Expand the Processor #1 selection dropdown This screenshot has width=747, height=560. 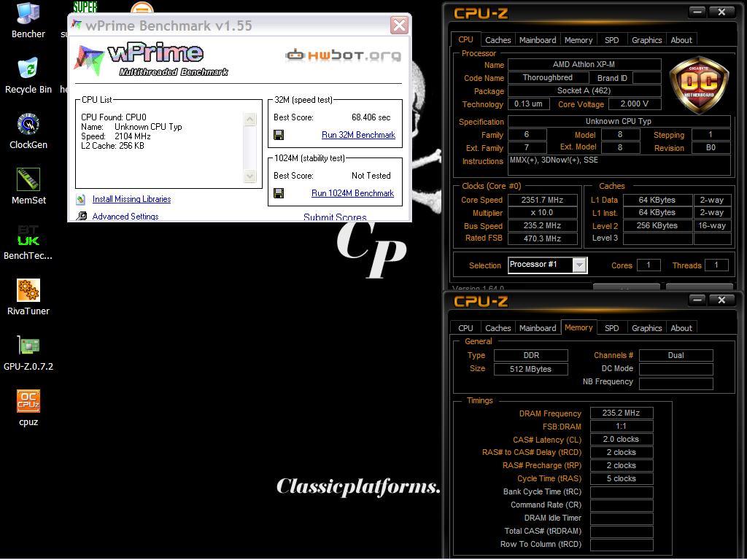point(578,265)
